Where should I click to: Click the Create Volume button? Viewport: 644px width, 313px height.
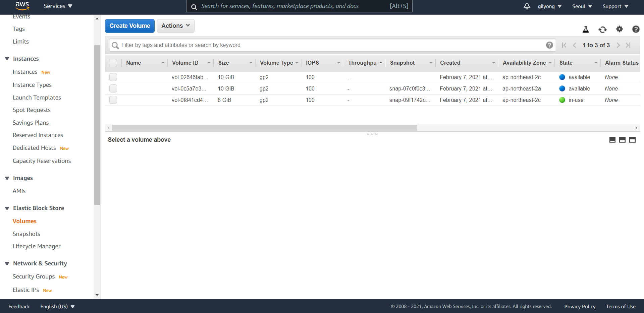click(x=130, y=26)
